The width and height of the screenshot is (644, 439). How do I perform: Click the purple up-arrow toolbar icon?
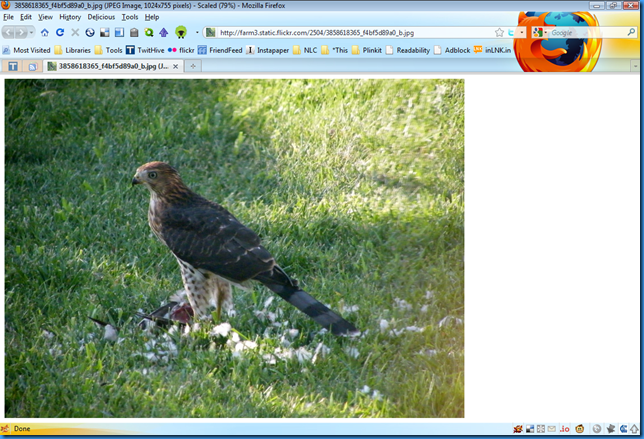(164, 32)
